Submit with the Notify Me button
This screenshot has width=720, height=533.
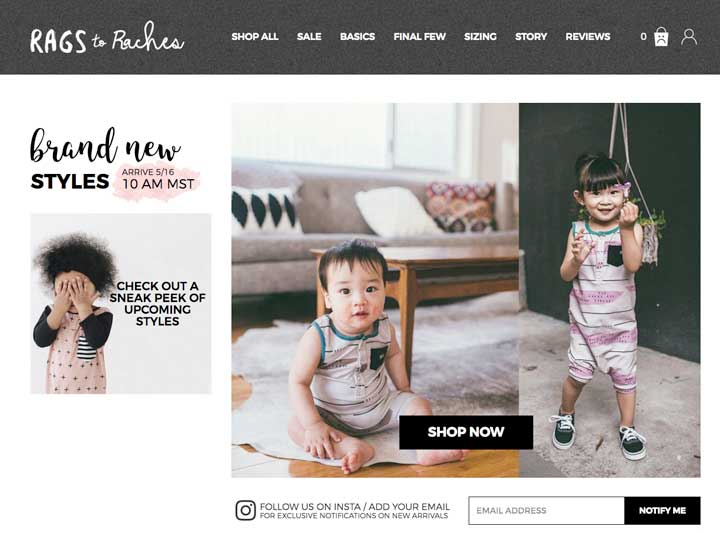point(662,511)
